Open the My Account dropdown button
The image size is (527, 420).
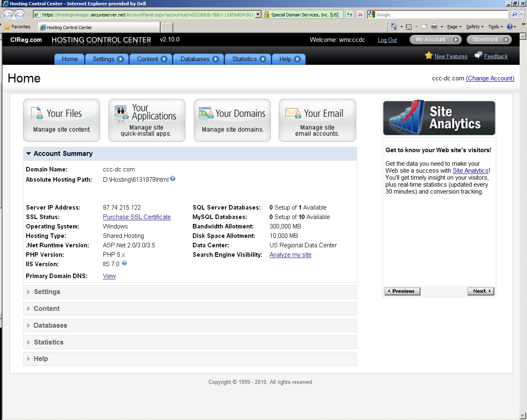[x=435, y=40]
